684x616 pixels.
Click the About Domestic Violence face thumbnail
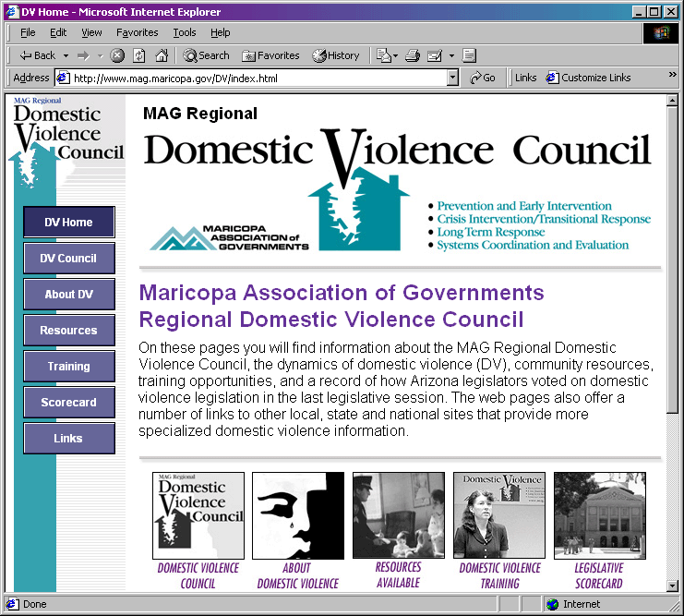pyautogui.click(x=297, y=515)
